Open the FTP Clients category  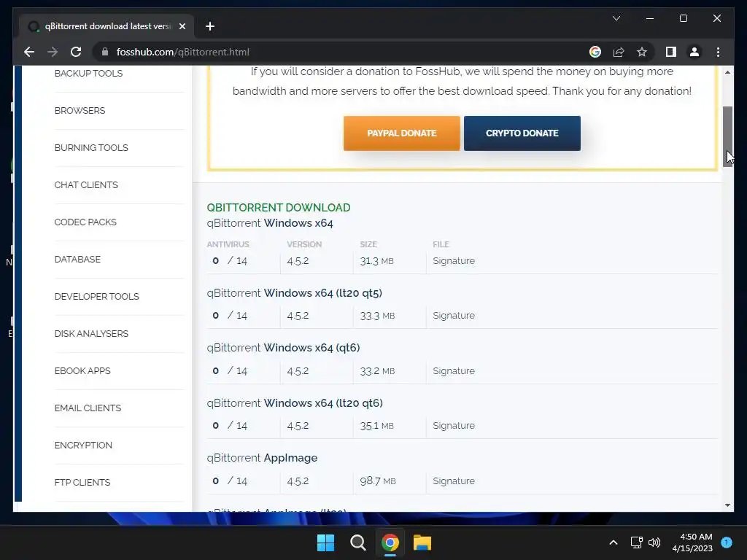pos(82,483)
